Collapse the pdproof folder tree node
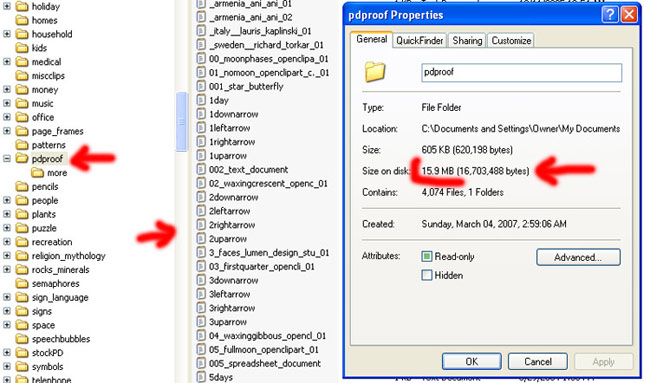The width and height of the screenshot is (650, 383). click(7, 158)
